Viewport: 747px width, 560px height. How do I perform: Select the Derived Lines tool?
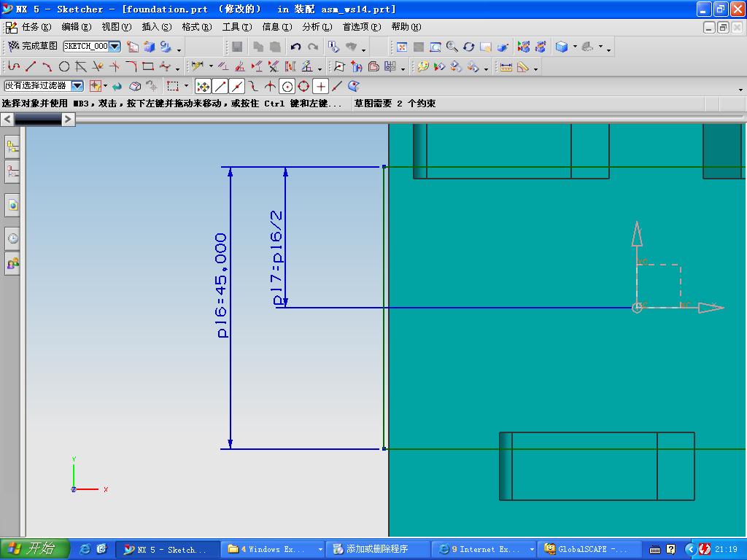point(81,66)
